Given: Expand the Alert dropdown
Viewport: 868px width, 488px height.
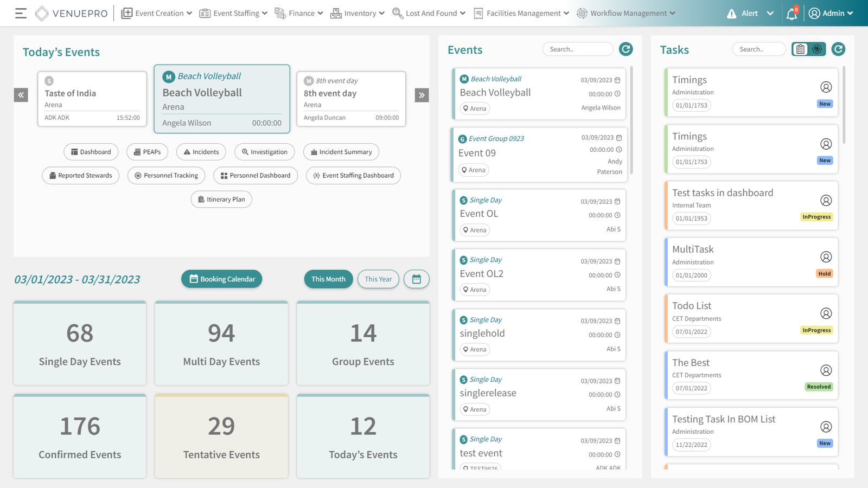Looking at the screenshot, I should (x=750, y=14).
